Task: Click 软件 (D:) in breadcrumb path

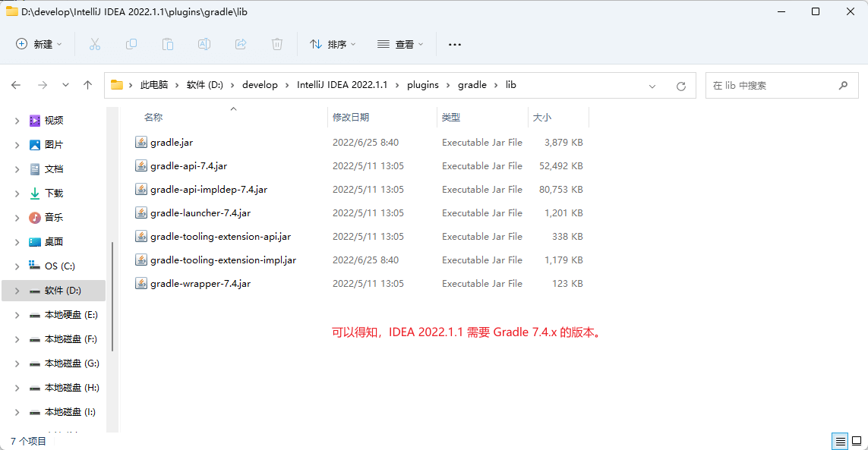Action: click(205, 85)
